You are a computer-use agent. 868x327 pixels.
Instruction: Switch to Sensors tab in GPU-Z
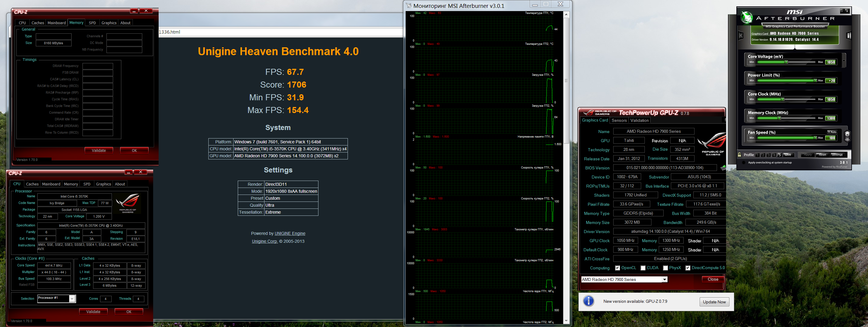[619, 121]
